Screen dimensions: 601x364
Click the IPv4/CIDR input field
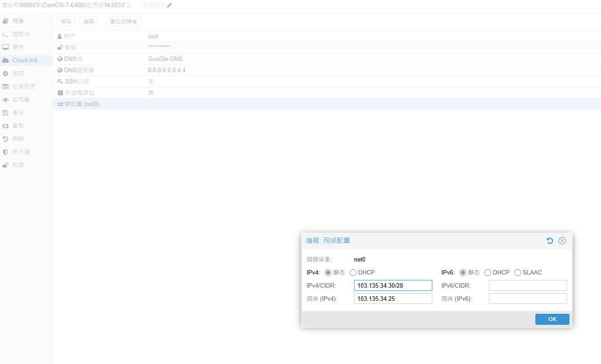[x=393, y=285]
